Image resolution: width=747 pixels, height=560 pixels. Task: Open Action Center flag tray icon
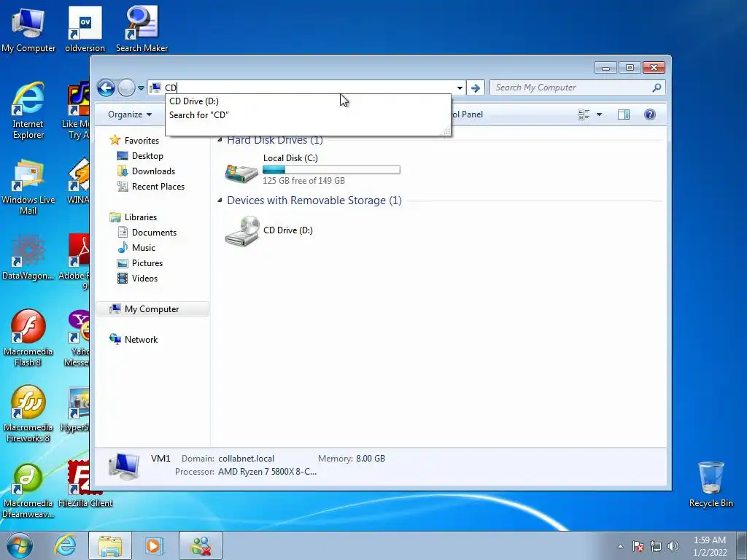(x=638, y=547)
